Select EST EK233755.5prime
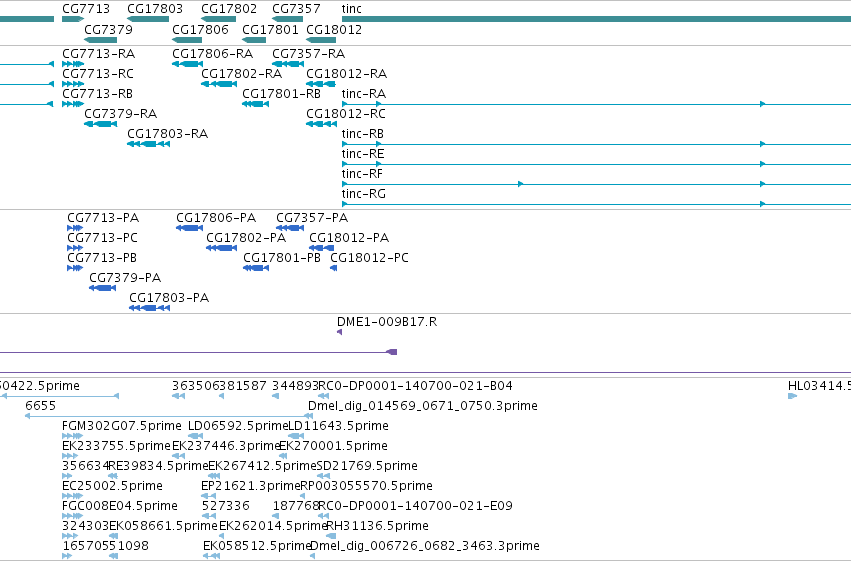This screenshot has height=561, width=851. [x=70, y=456]
